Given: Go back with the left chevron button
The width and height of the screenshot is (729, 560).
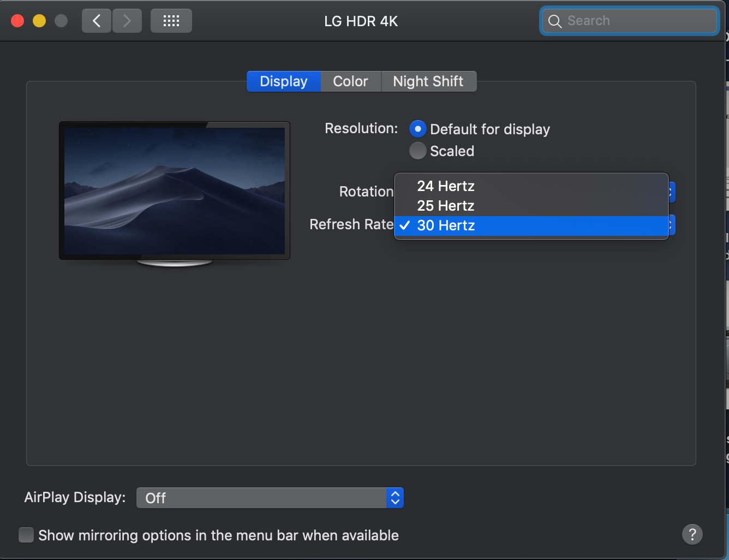Looking at the screenshot, I should [97, 21].
